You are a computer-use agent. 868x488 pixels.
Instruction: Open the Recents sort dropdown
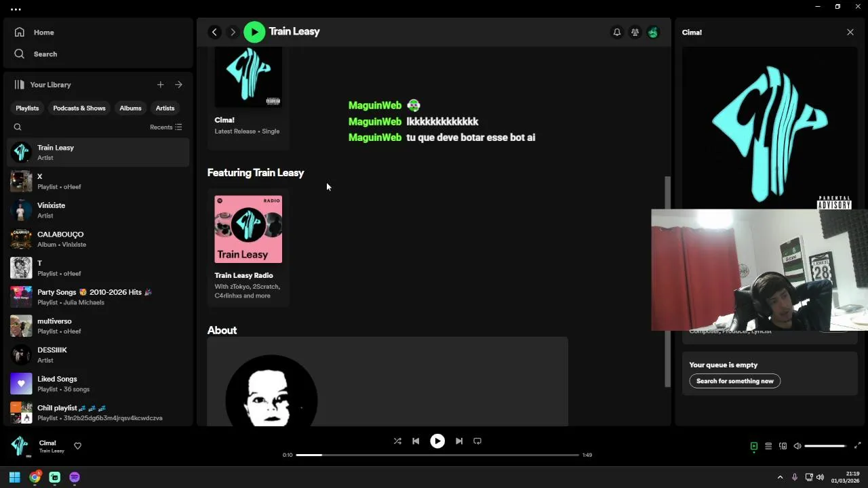pyautogui.click(x=165, y=127)
